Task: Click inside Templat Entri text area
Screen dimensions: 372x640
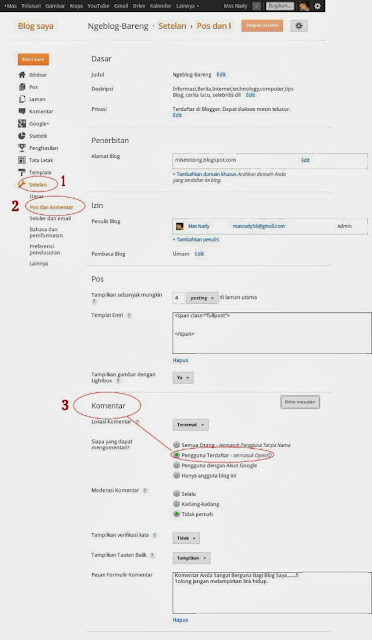Action: pos(272,333)
